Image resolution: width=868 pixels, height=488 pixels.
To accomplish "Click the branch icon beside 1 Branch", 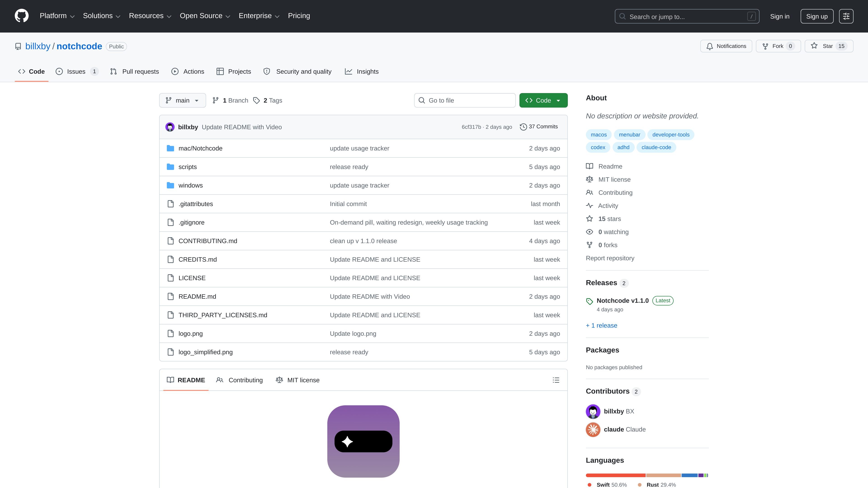I will tap(216, 100).
